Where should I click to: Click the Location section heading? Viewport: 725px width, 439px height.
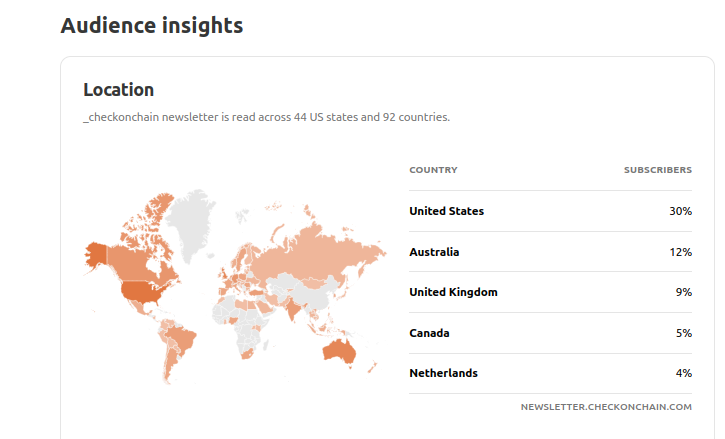118,90
